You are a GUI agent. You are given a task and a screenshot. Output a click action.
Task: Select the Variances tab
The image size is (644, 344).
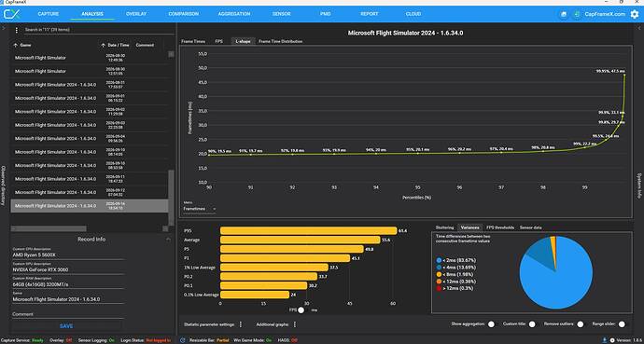point(469,227)
